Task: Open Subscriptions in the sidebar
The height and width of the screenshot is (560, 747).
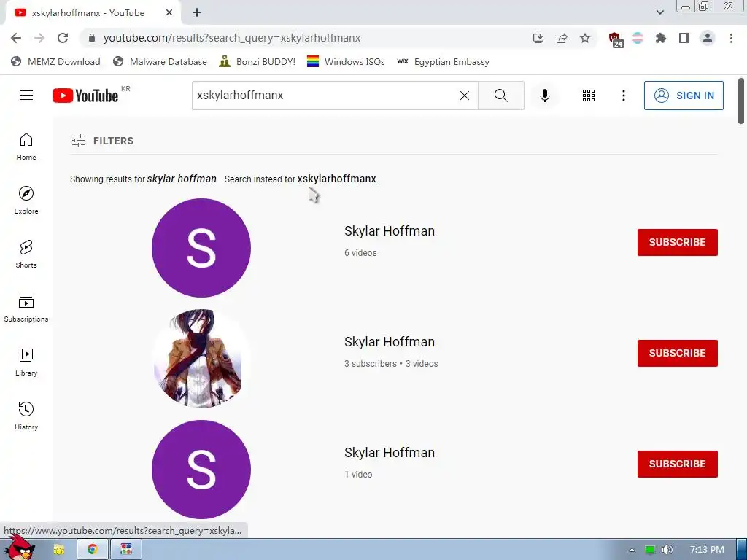Action: [x=26, y=308]
